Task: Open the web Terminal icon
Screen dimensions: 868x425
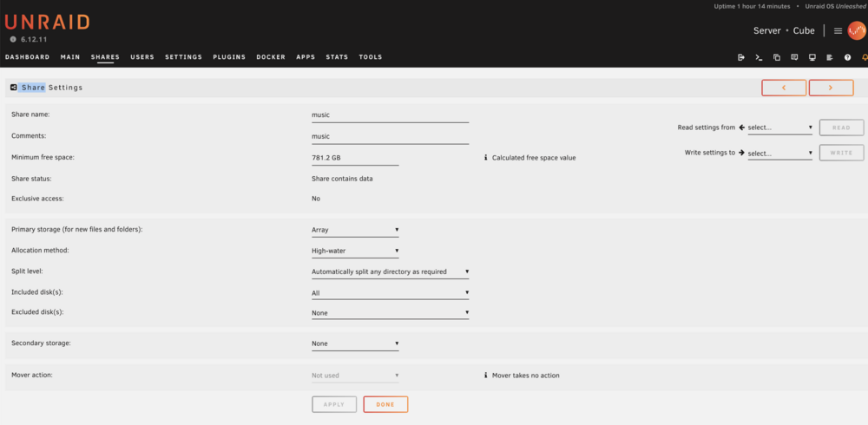Action: pyautogui.click(x=759, y=57)
